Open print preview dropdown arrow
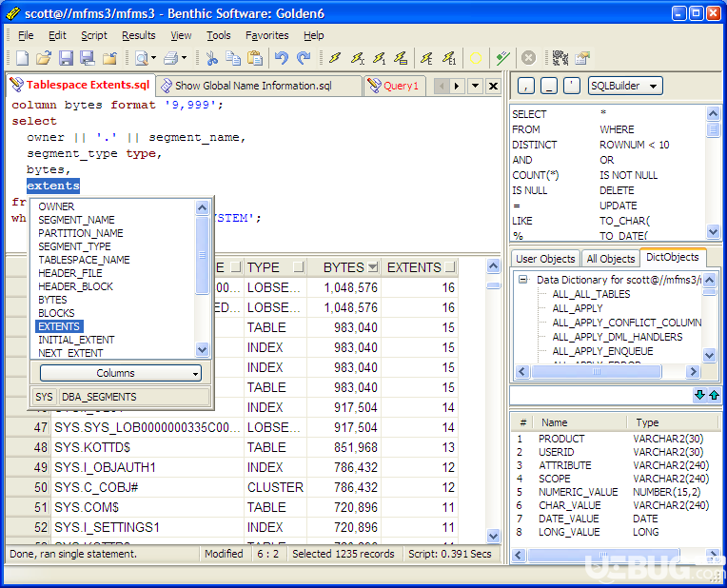The image size is (727, 588). tap(154, 58)
